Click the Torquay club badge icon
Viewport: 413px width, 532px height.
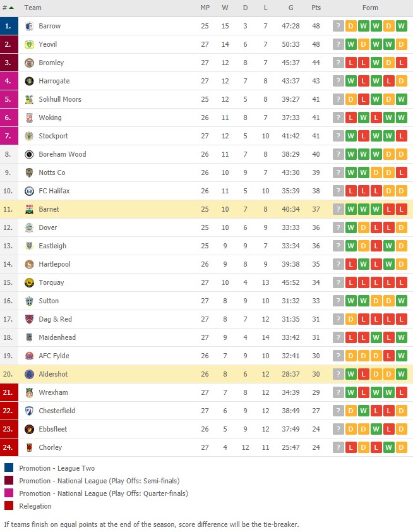pos(30,282)
